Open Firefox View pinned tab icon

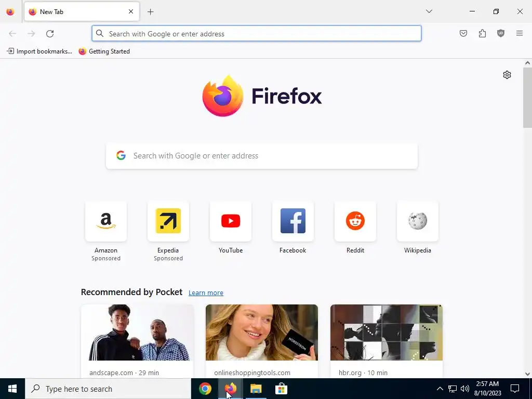click(10, 11)
